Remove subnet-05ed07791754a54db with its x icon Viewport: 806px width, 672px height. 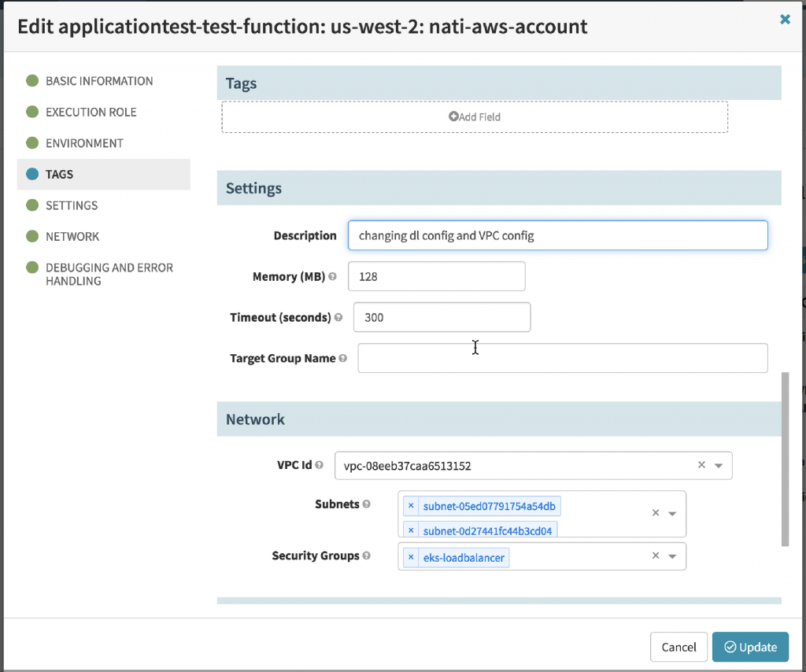pos(411,505)
